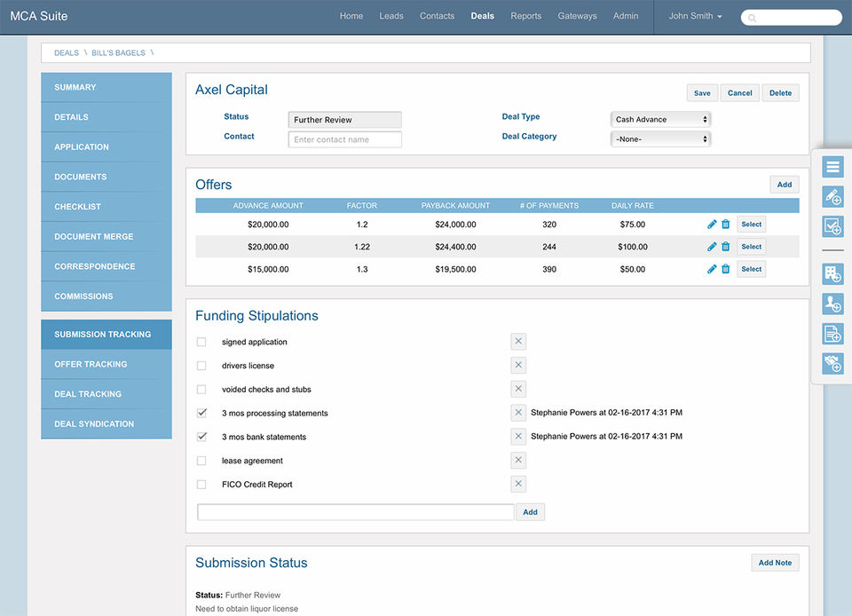Image resolution: width=852 pixels, height=616 pixels.
Task: Select the Submission Tracking sidebar tab
Action: (106, 335)
